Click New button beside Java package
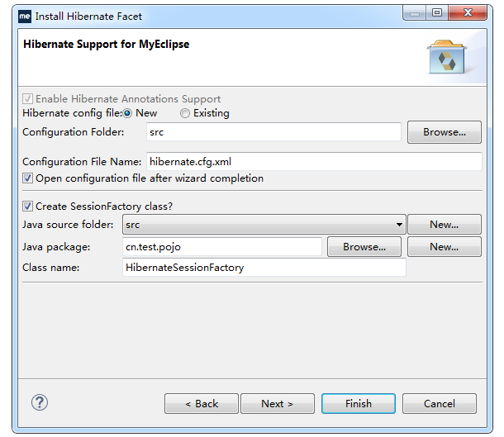This screenshot has height=437, width=504. coord(445,247)
